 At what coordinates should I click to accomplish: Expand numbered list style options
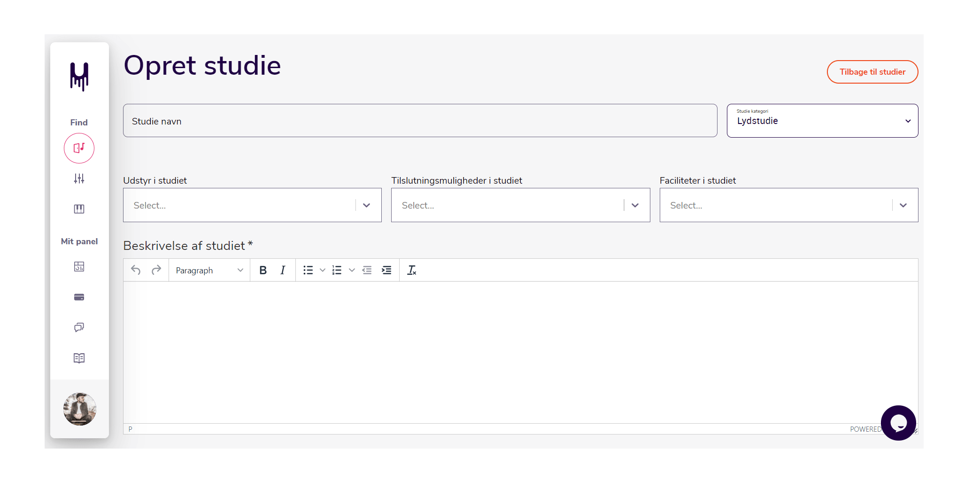[x=352, y=270]
